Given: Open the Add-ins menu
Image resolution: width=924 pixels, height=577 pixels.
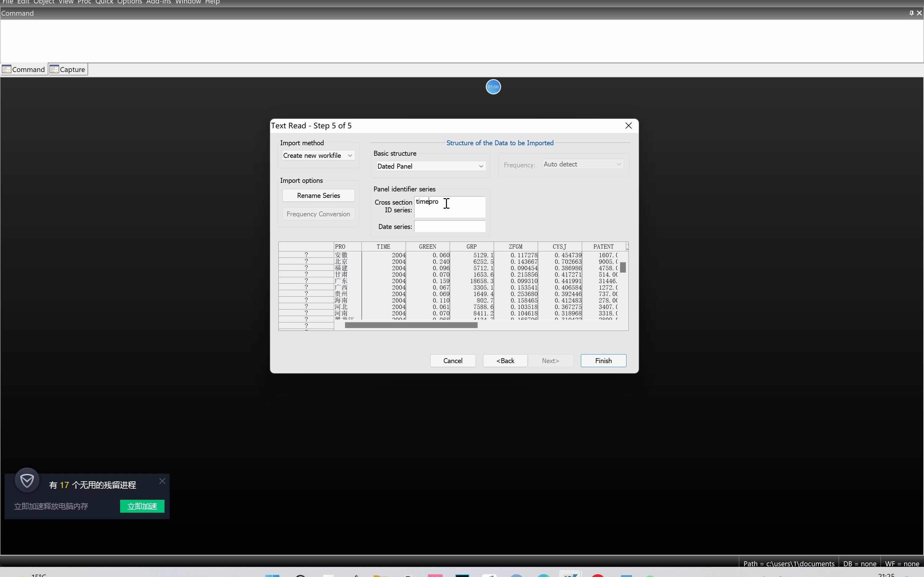Looking at the screenshot, I should tap(158, 2).
